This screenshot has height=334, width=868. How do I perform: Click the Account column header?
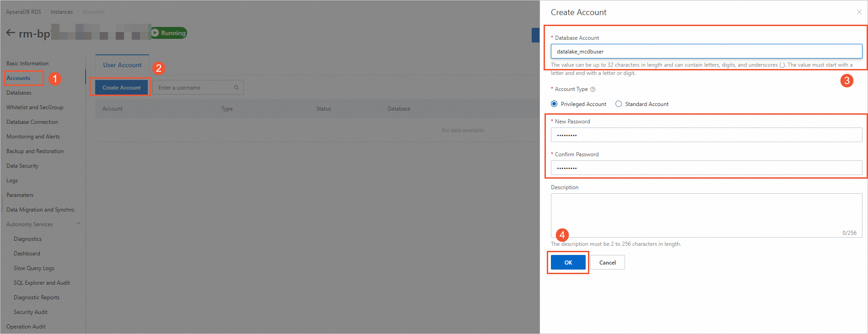click(113, 109)
